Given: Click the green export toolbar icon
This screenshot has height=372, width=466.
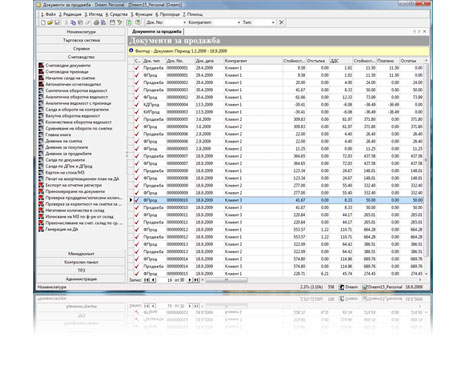Looking at the screenshot, I should [x=129, y=23].
